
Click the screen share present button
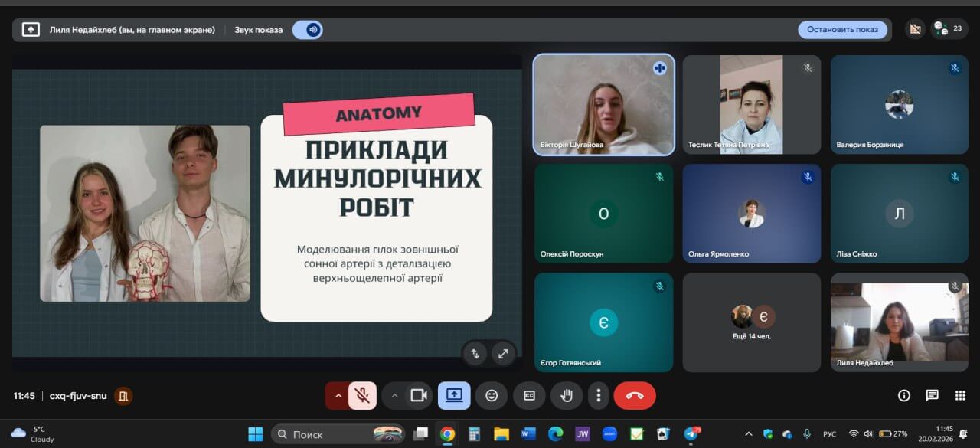(454, 395)
